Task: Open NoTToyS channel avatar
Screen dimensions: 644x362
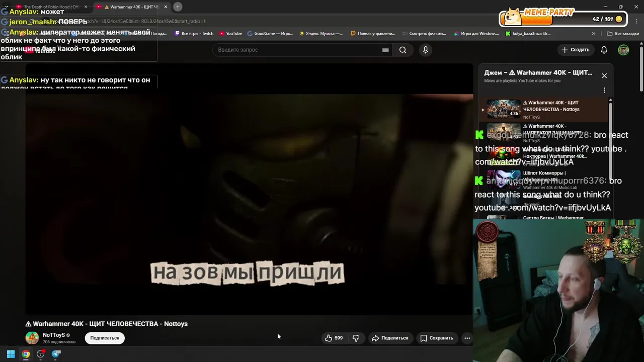Action: tap(32, 338)
